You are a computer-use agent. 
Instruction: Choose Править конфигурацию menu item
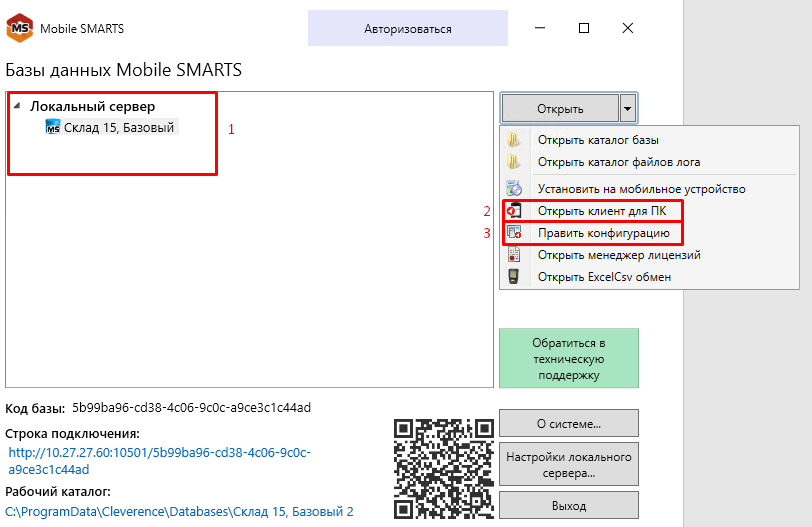click(603, 233)
